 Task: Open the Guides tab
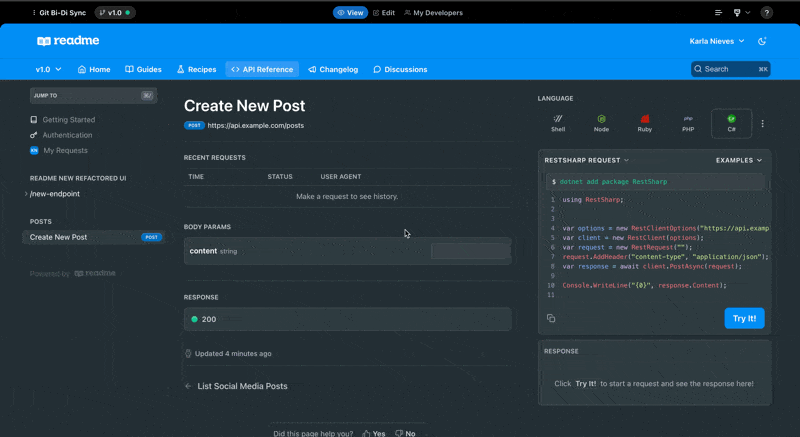[x=143, y=69]
